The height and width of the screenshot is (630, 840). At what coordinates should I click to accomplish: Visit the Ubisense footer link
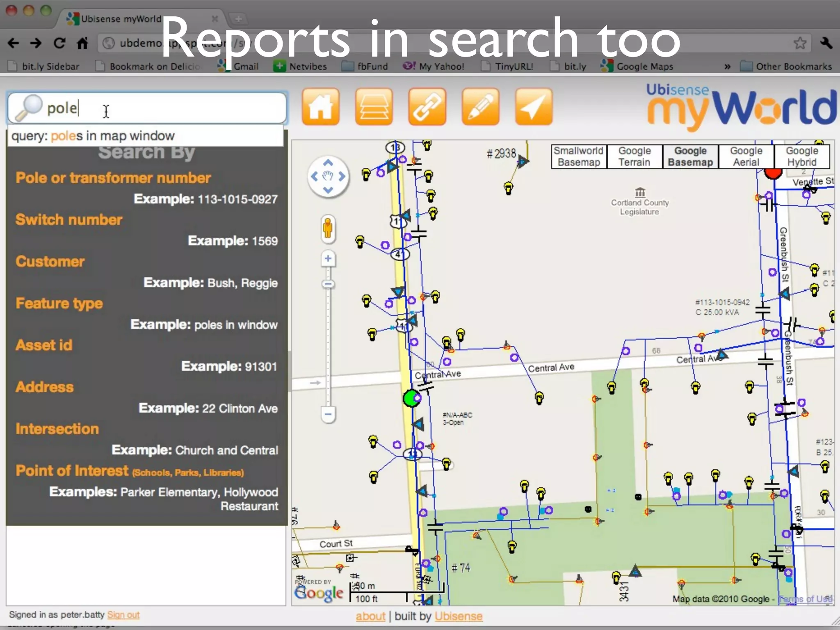click(x=459, y=616)
